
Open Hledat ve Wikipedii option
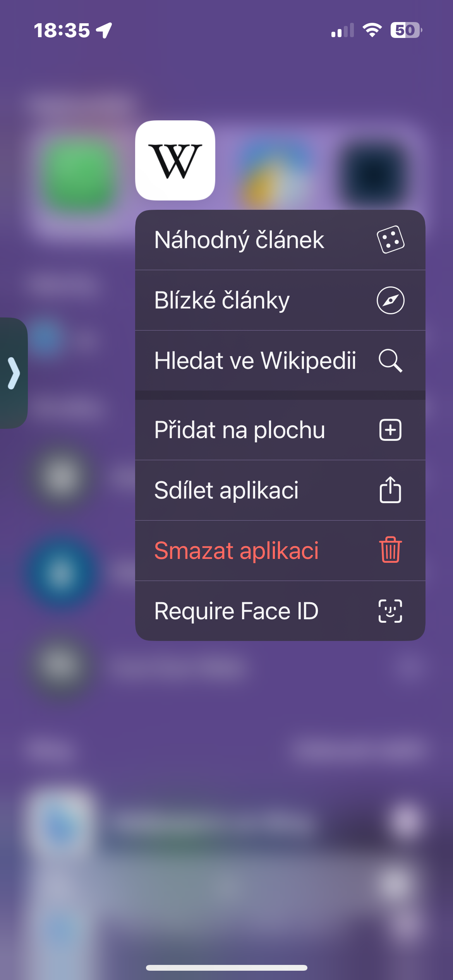(255, 361)
